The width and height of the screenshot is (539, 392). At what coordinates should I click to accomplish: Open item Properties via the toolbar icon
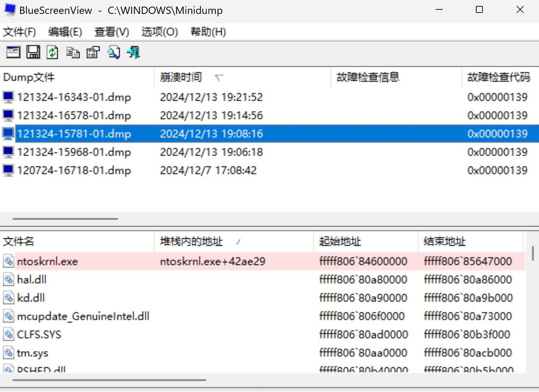click(92, 52)
